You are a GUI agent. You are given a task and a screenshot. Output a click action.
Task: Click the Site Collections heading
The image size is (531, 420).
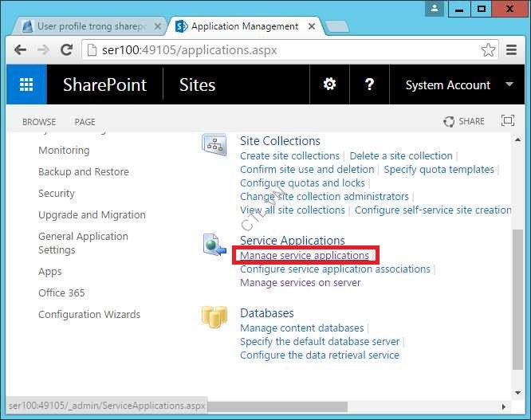[280, 141]
